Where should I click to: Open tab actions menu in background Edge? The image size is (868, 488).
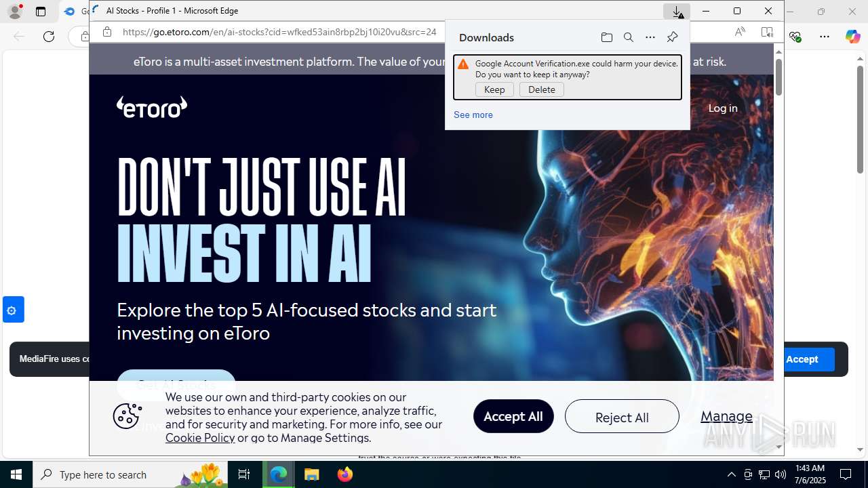click(x=41, y=12)
